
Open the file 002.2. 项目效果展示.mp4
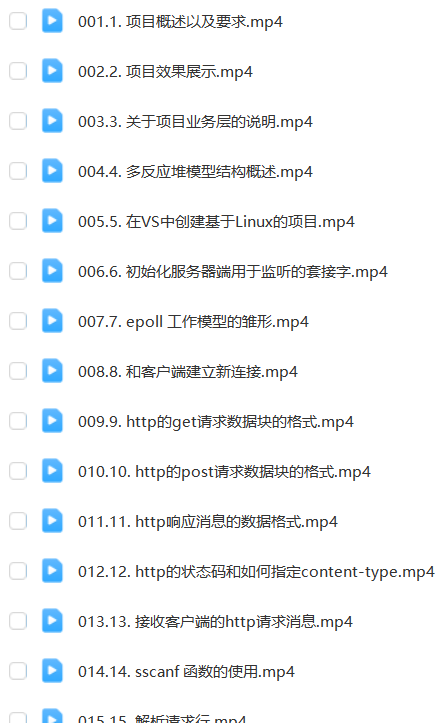[165, 72]
